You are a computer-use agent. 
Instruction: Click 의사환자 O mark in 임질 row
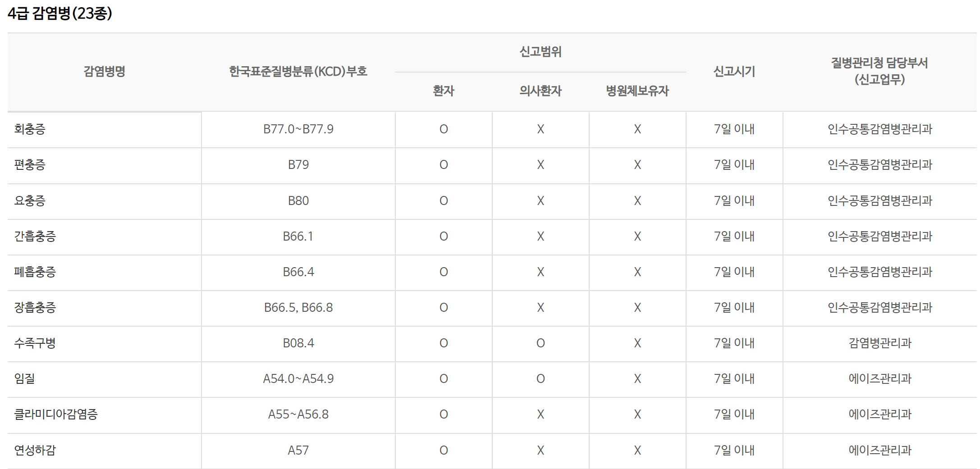540,379
